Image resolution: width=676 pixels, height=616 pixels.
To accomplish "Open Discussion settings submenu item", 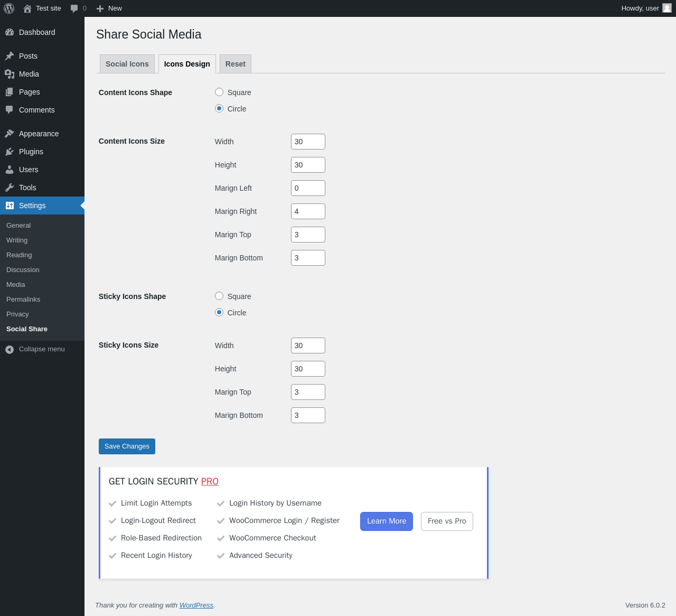I will click(x=23, y=269).
